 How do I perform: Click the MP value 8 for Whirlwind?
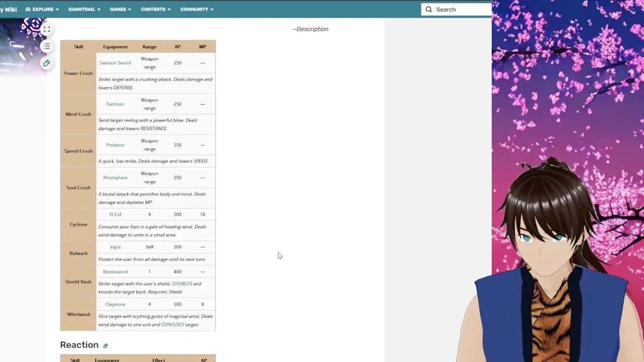[x=203, y=304]
